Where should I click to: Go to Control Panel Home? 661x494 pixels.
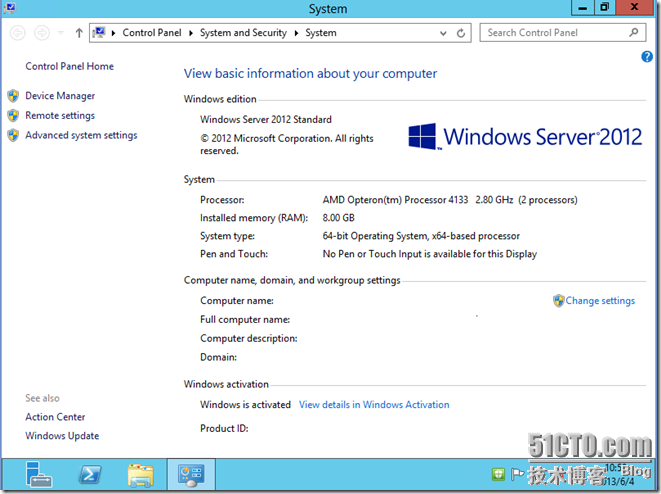pos(70,66)
